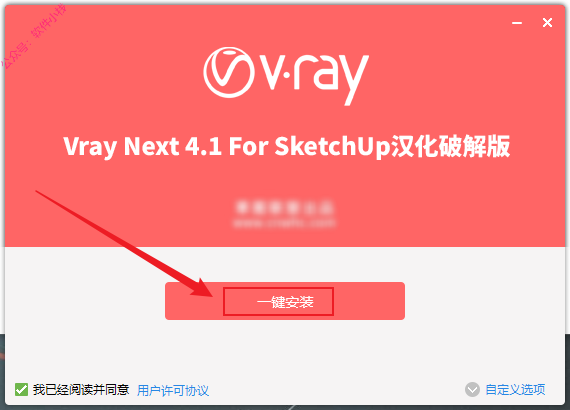Click the V-Ray circular logo icon
This screenshot has height=410, width=570.
point(228,72)
